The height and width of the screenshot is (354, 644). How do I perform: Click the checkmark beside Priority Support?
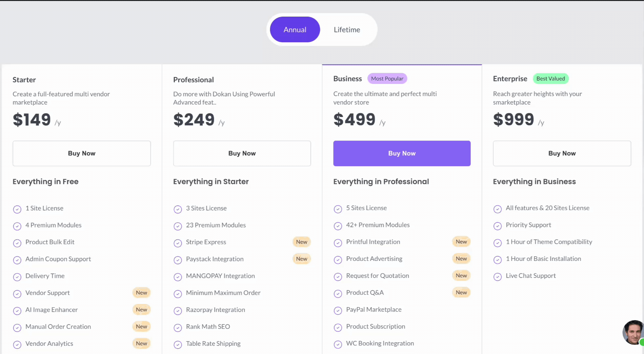(x=497, y=226)
